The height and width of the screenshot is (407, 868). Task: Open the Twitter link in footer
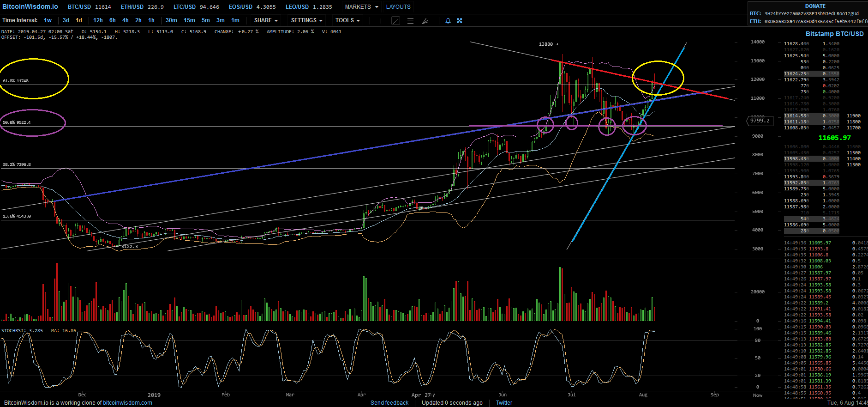coord(504,403)
